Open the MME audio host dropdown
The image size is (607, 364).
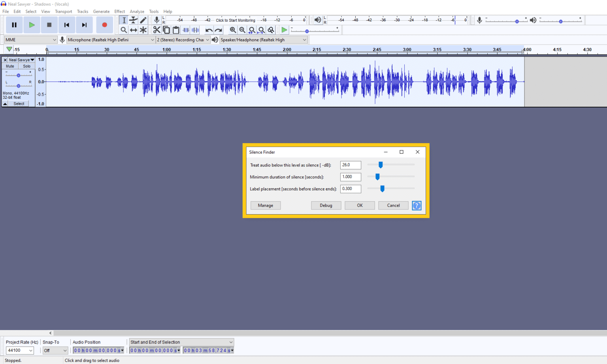point(30,40)
